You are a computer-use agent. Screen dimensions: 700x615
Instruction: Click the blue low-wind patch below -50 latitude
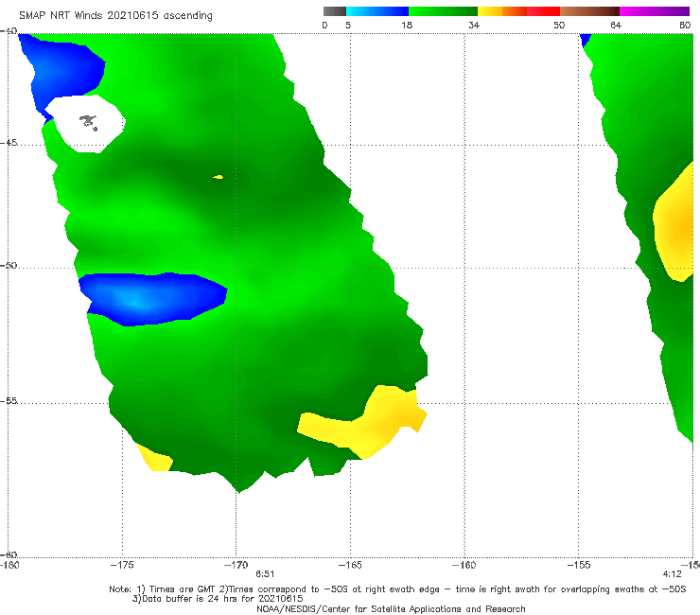click(x=153, y=299)
